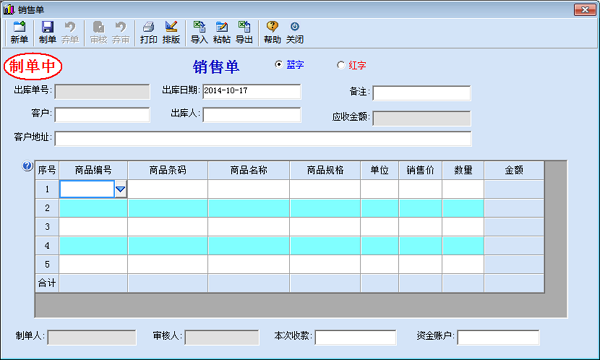Click the 出库日期 date field
Screen dimensions: 600x360
(x=252, y=91)
